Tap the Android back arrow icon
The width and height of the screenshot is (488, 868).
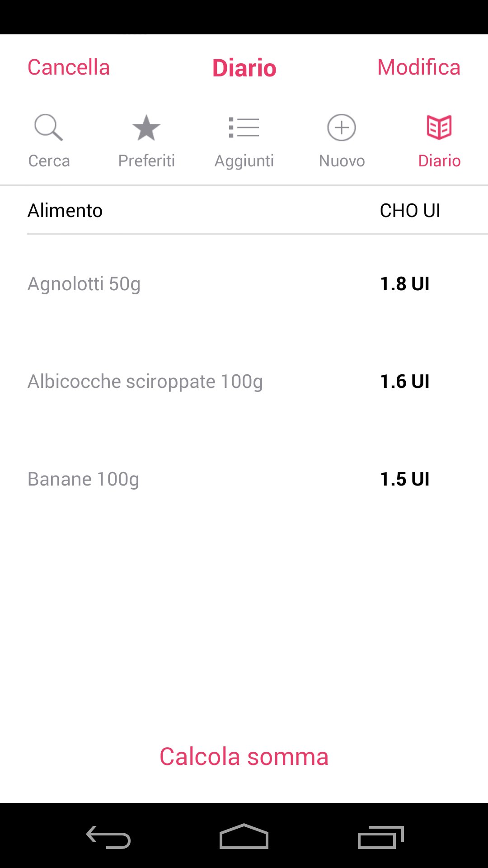tap(108, 837)
